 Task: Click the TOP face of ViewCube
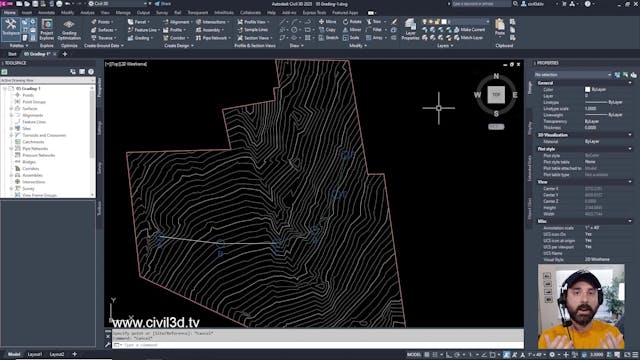pyautogui.click(x=496, y=95)
